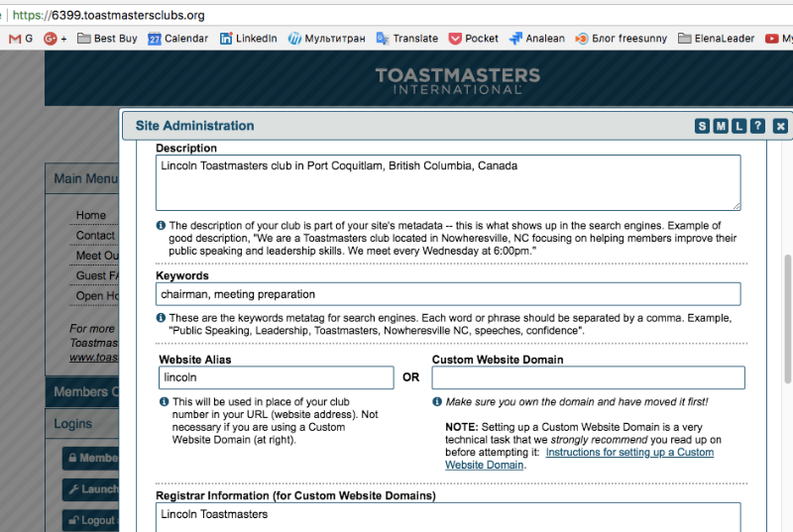The image size is (793, 532).
Task: Click the YouTube bookmark icon
Action: coord(771,39)
